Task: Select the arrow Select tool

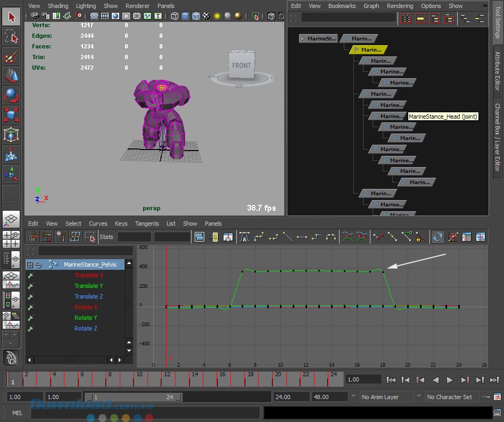Action: [11, 16]
